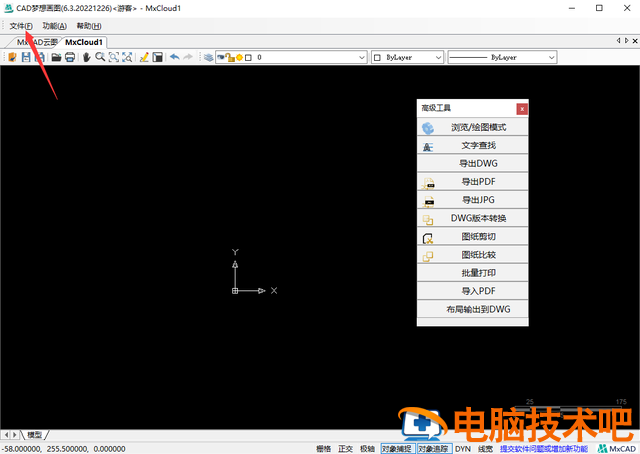Click the 高级工具 panel title
Screen dimensions: 640x454
click(x=436, y=108)
